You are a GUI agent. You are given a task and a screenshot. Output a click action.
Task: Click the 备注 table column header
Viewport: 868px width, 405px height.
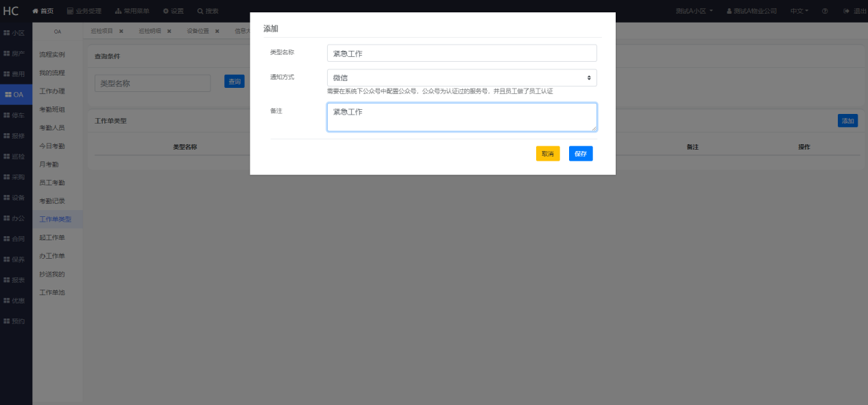click(x=692, y=148)
